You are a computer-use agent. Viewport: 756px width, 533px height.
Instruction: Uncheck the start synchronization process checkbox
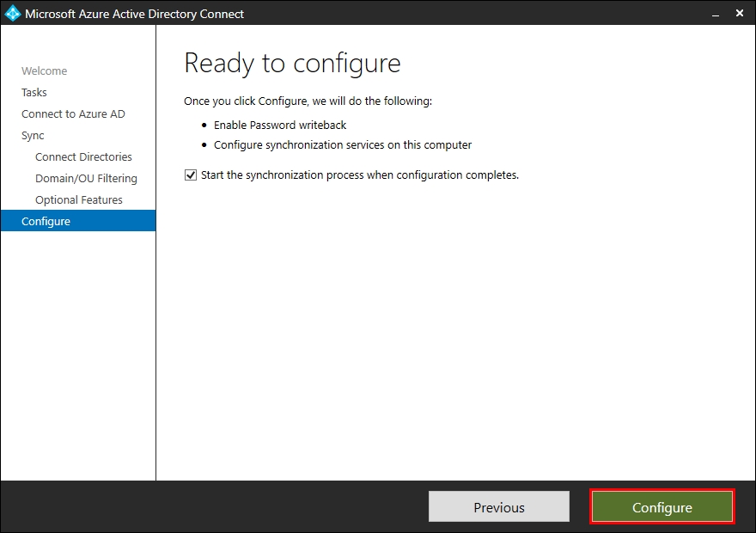[x=189, y=175]
